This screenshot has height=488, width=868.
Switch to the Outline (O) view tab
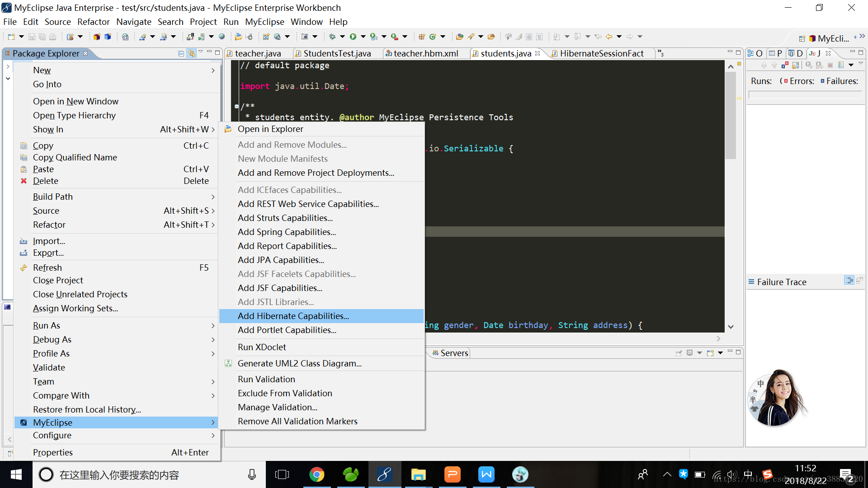pyautogui.click(x=755, y=53)
